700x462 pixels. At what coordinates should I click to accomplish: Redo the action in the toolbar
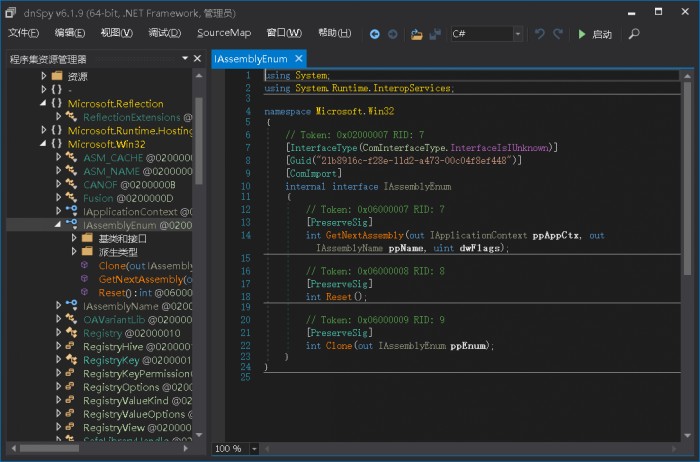pos(558,34)
